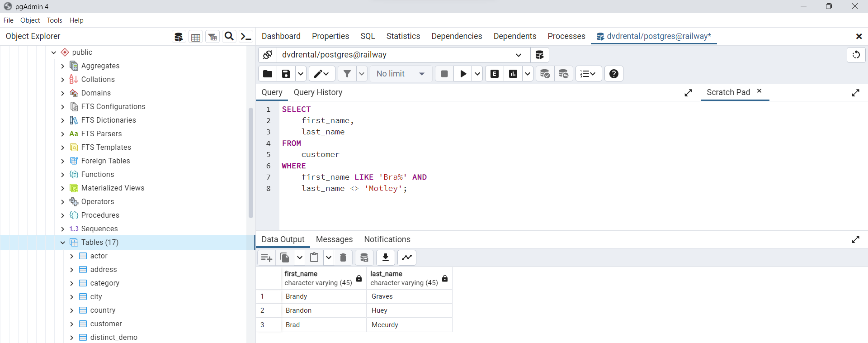Click the Explain Analyze chart button
Image resolution: width=868 pixels, height=343 pixels.
[513, 74]
